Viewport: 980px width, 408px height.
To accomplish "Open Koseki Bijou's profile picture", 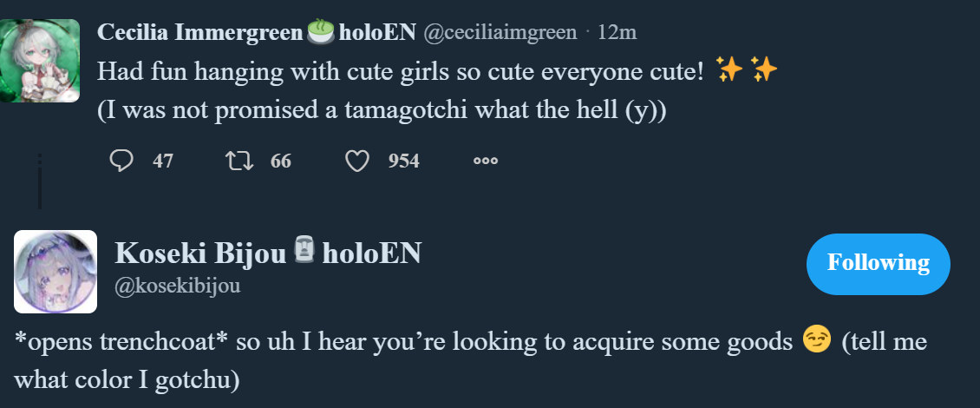I will tap(56, 272).
